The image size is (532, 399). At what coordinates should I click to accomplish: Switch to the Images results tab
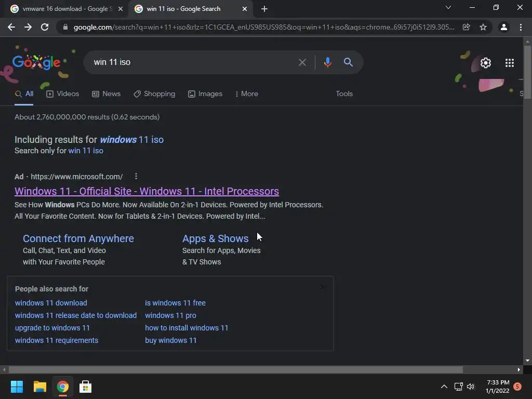(x=205, y=94)
